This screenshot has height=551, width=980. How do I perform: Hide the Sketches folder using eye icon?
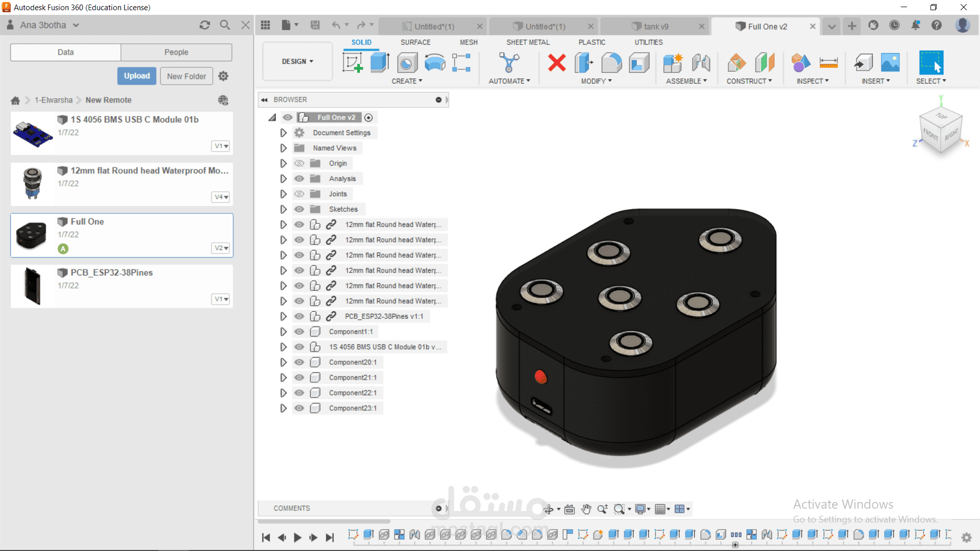point(299,209)
